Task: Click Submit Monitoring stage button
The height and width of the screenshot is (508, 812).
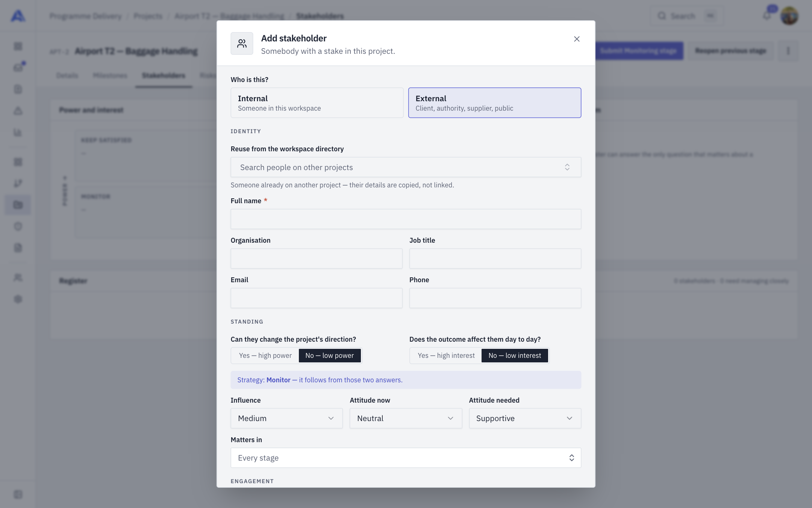Action: (638, 51)
